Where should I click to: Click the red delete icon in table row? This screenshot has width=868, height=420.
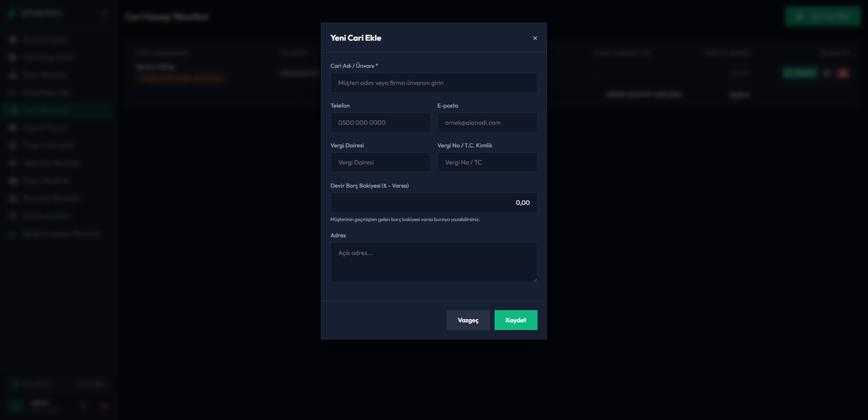pyautogui.click(x=843, y=73)
